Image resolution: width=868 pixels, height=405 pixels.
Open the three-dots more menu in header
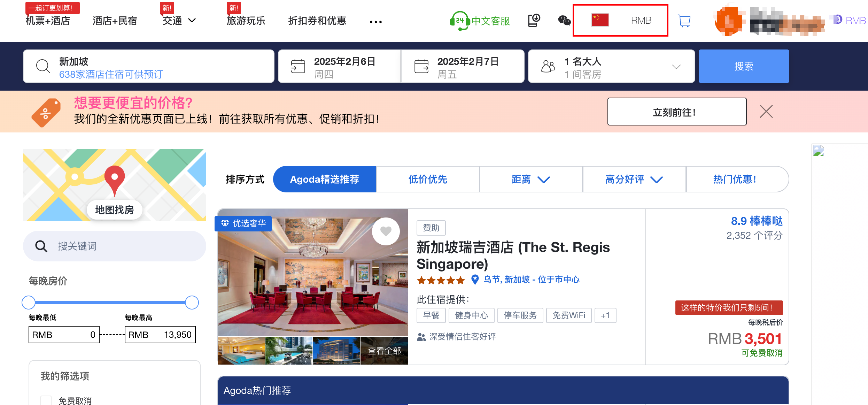pos(376,22)
